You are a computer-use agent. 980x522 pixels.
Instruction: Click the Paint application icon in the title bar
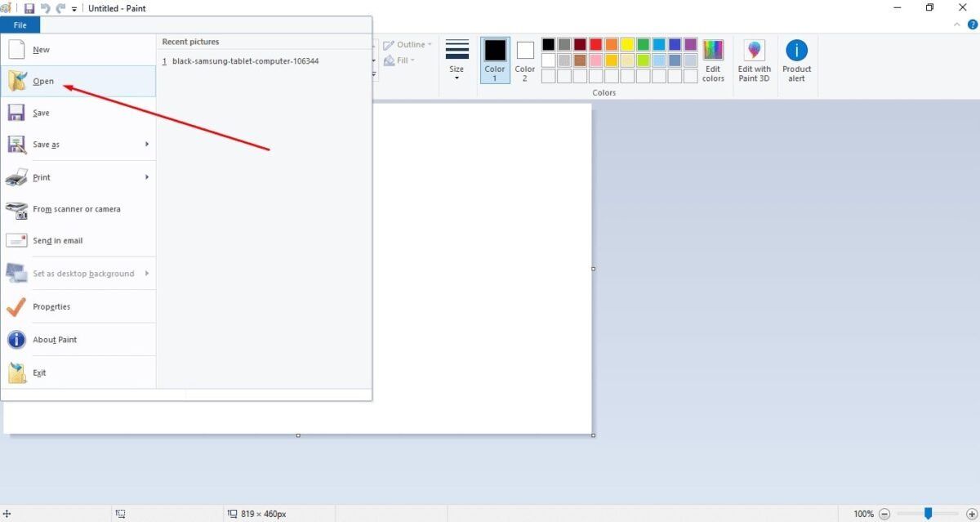tap(7, 8)
